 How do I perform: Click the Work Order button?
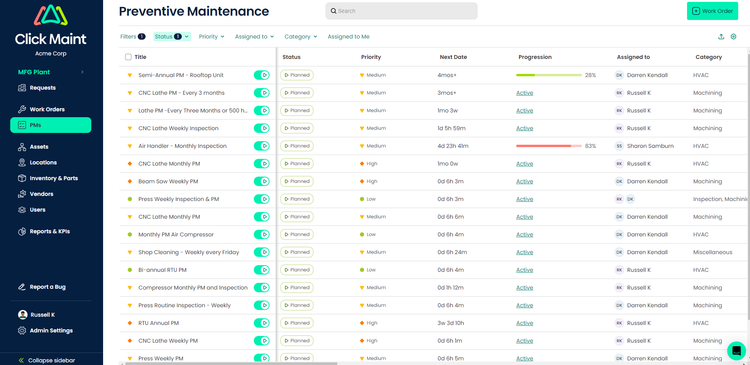pos(712,11)
